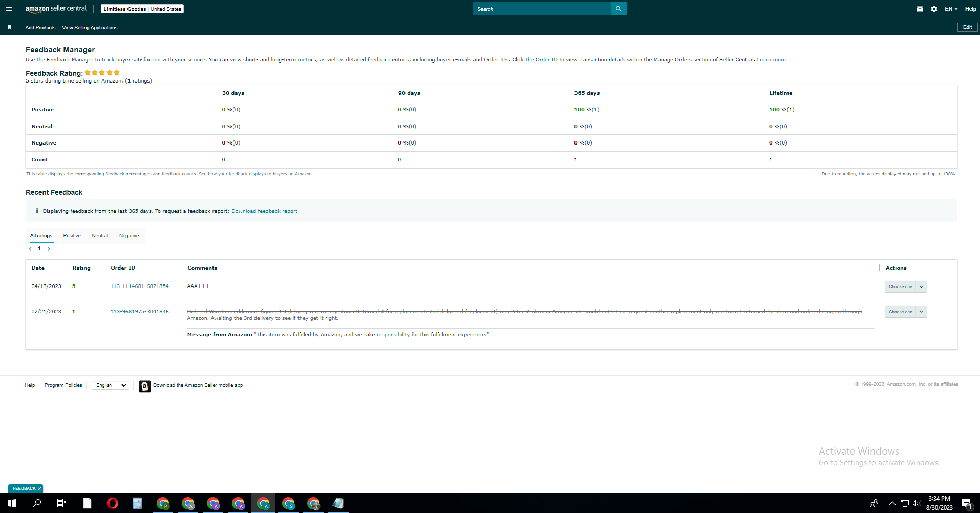The height and width of the screenshot is (513, 980).
Task: Click the FEEDBACK tab at the bottom left
Action: click(24, 489)
